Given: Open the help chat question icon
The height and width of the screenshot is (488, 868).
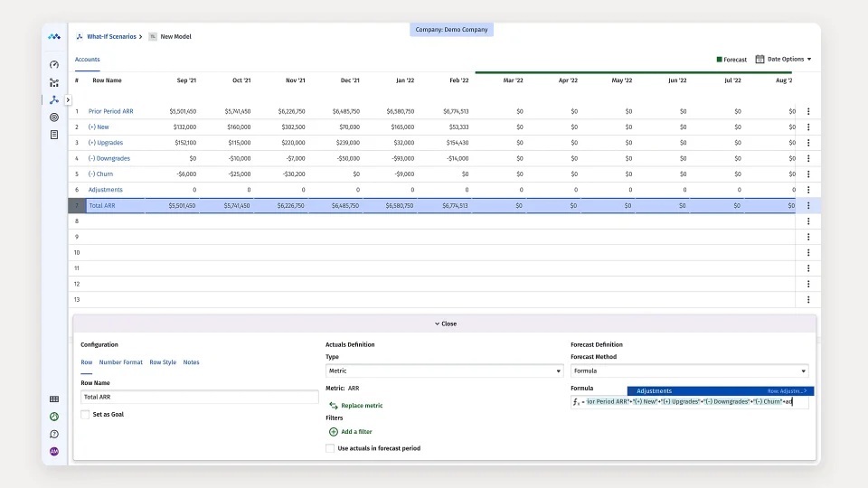Looking at the screenshot, I should 54,434.
